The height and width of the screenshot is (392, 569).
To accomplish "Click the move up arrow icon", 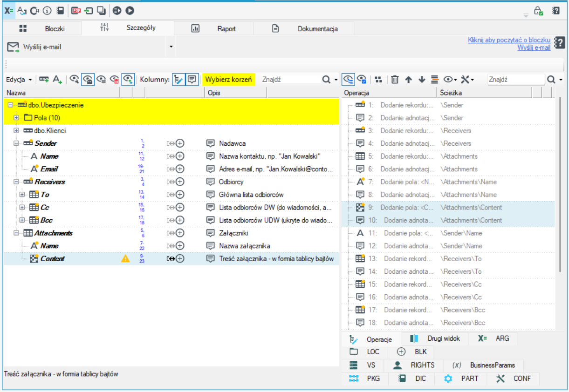I will (409, 80).
